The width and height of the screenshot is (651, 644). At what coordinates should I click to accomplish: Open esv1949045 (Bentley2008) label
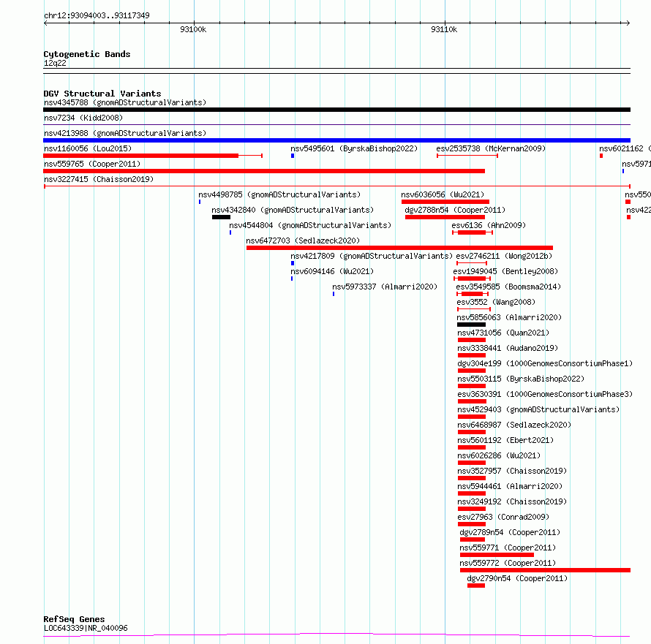pos(505,271)
